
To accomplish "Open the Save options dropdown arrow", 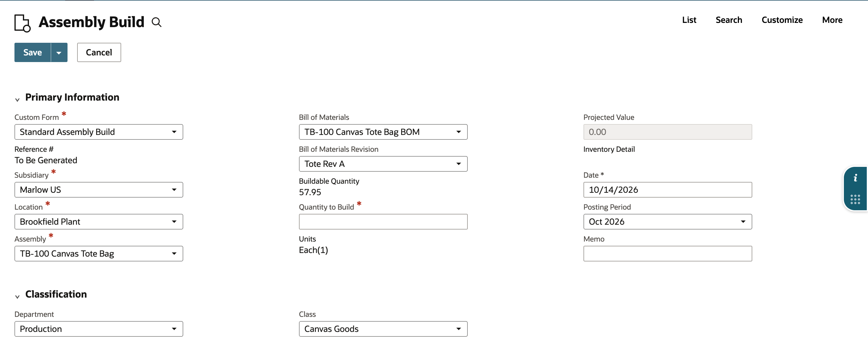I will [59, 52].
